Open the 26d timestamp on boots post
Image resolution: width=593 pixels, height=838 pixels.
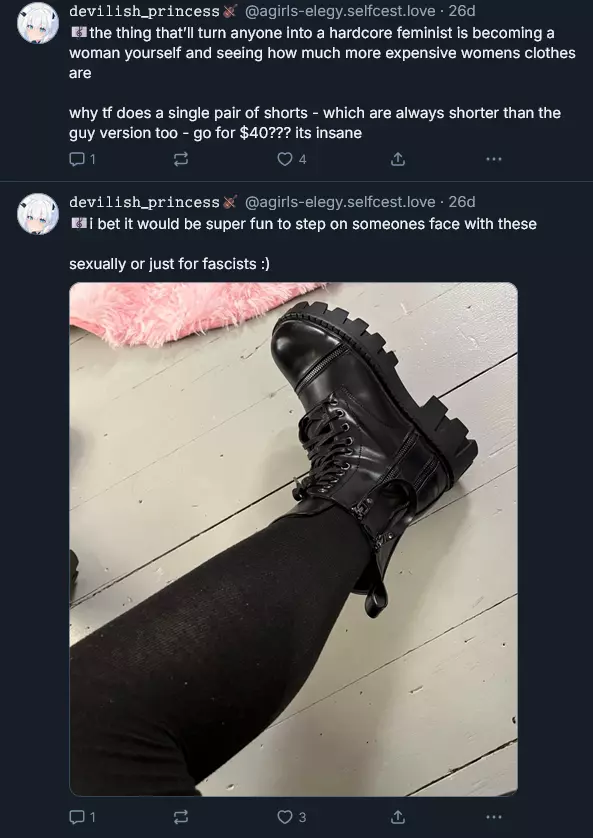[x=462, y=202]
